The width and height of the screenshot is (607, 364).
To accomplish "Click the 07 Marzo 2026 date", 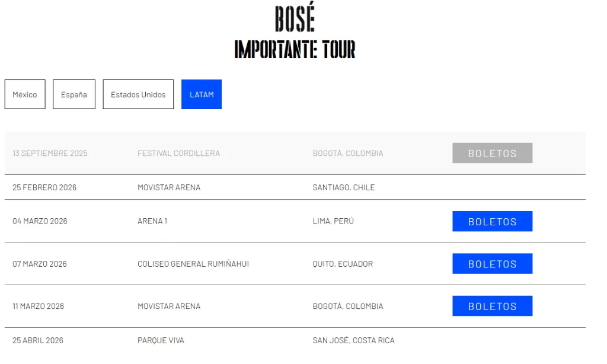I will click(x=40, y=264).
